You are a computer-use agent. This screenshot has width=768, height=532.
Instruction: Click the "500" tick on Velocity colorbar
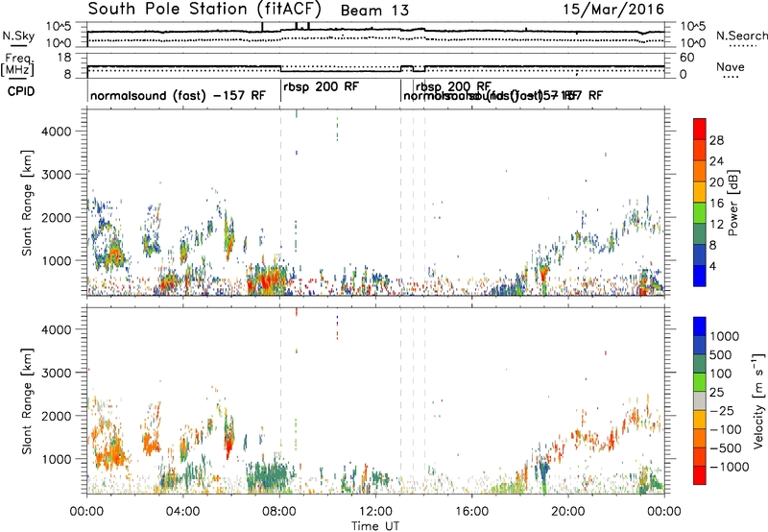[721, 354]
